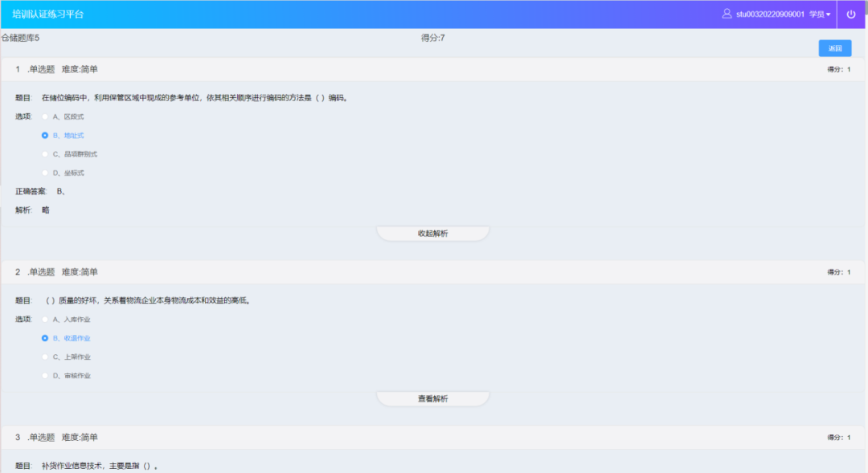
Task: Select option D 坐标式 in question 1
Action: click(x=45, y=171)
